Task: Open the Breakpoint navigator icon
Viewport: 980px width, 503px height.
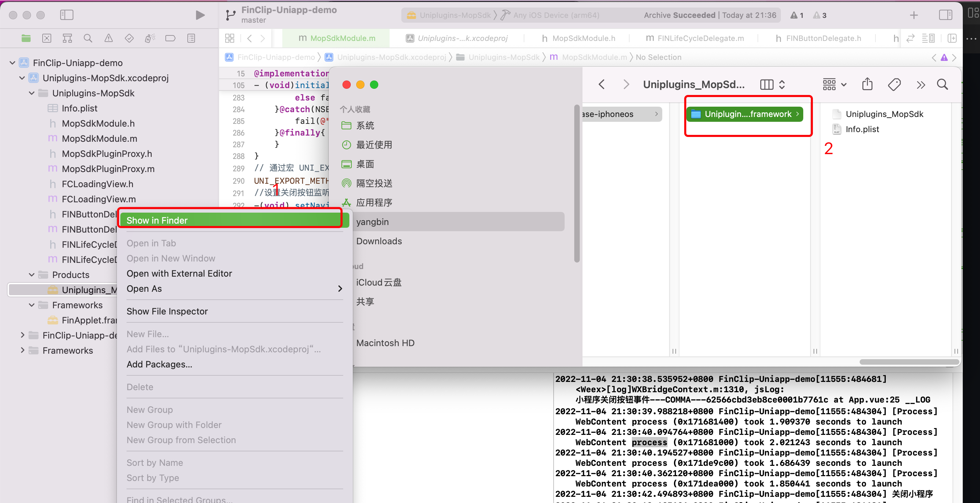Action: tap(170, 38)
